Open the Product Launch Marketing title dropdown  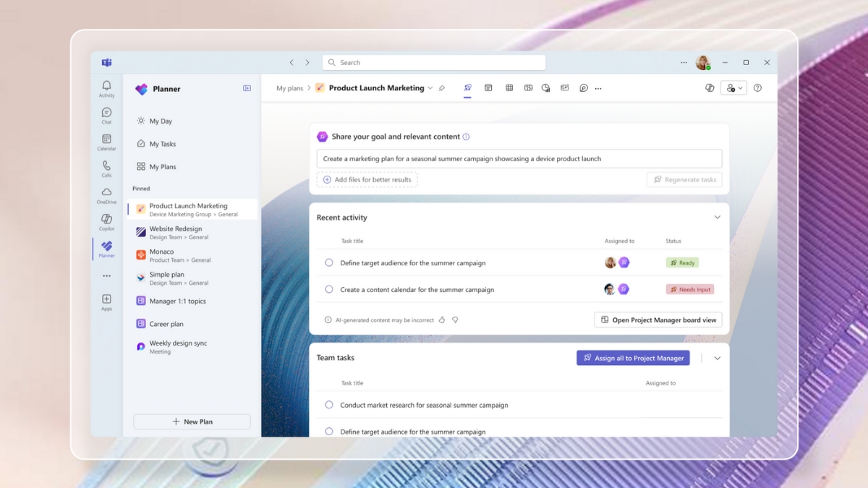tap(430, 88)
